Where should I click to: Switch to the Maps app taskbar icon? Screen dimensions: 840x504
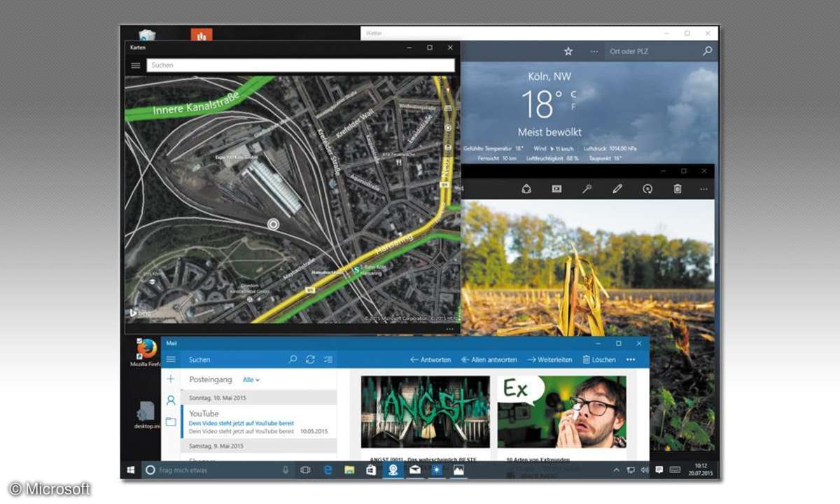pos(393,470)
